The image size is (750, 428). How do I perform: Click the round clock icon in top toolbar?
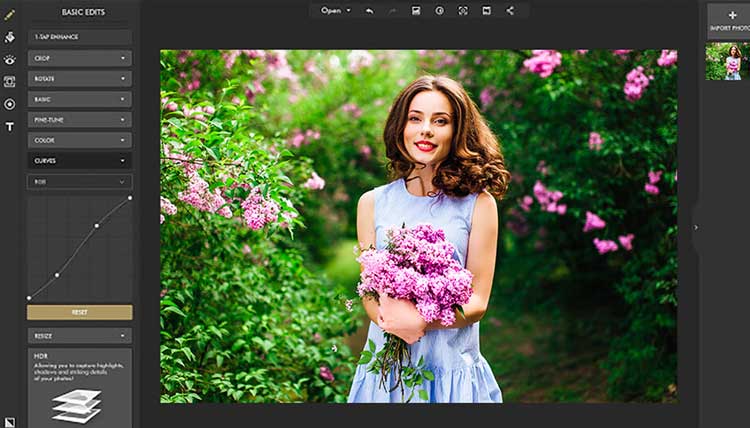(x=440, y=11)
